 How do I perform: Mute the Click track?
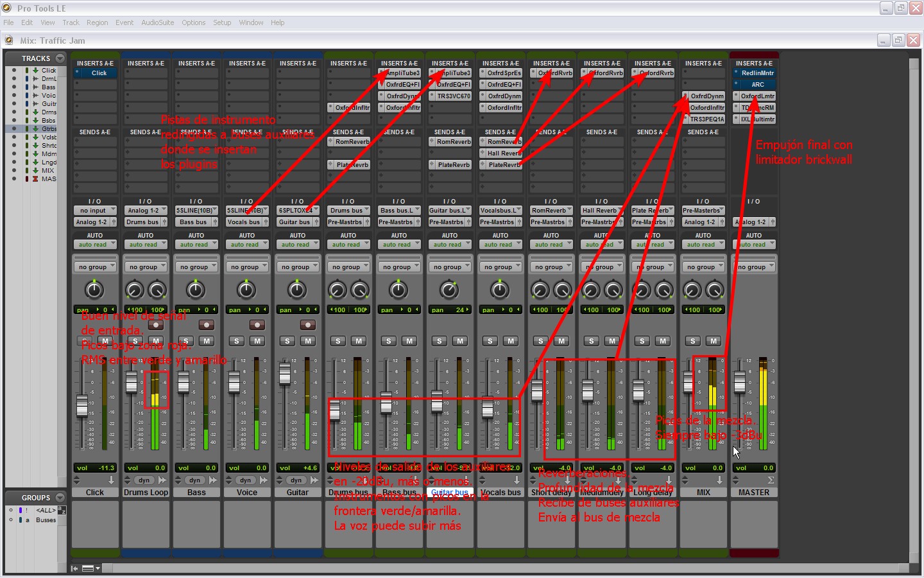click(x=105, y=341)
